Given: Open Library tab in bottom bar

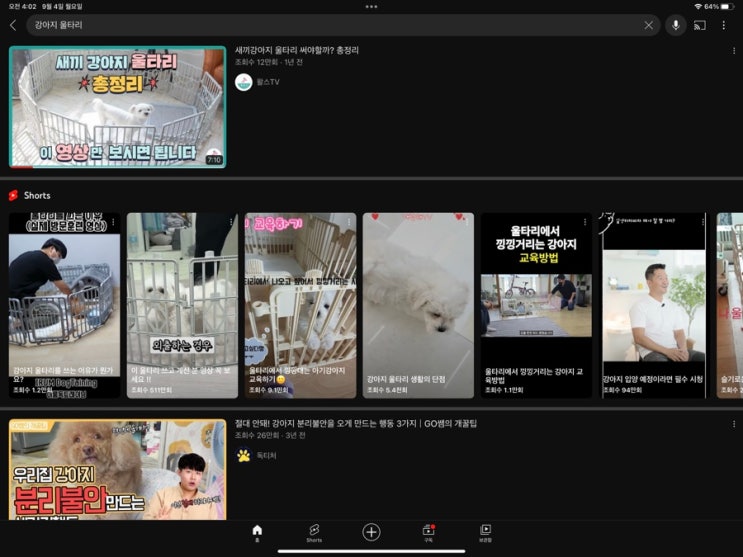Looking at the screenshot, I should tap(485, 533).
